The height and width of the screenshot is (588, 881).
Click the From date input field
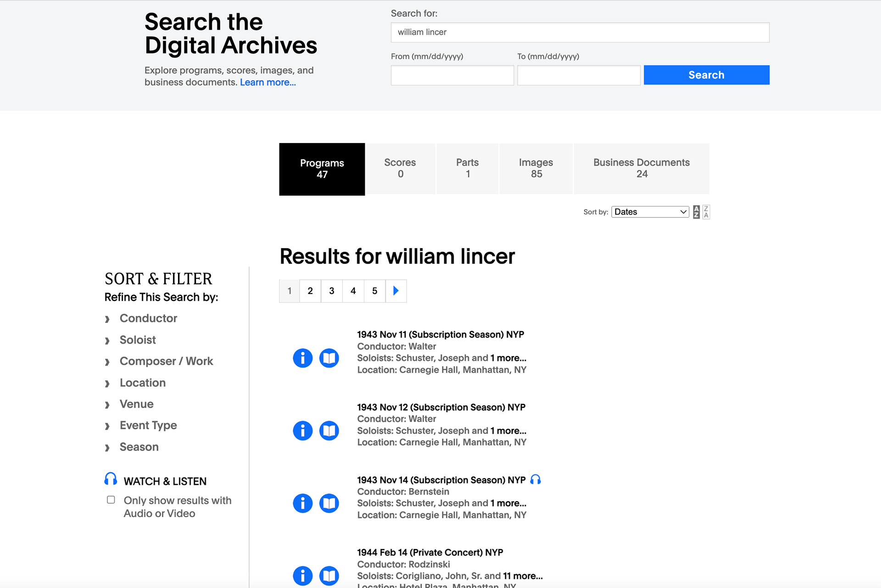(x=452, y=75)
